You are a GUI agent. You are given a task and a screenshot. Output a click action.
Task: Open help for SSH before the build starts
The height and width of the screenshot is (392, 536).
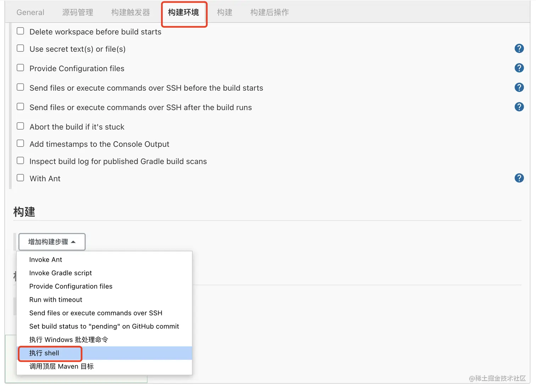(x=519, y=87)
